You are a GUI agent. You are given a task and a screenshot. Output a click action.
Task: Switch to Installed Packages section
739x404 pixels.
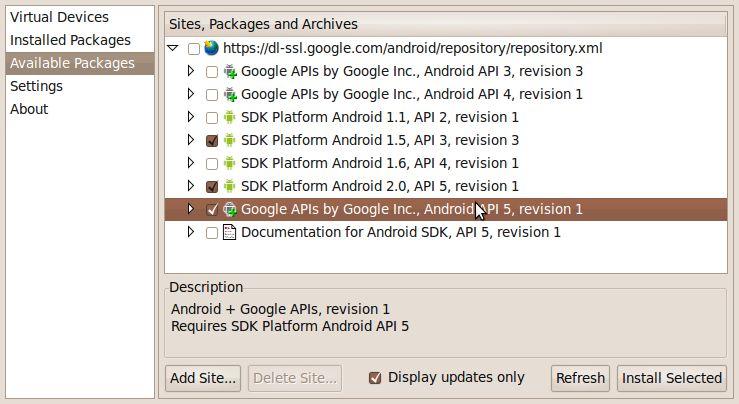click(70, 40)
